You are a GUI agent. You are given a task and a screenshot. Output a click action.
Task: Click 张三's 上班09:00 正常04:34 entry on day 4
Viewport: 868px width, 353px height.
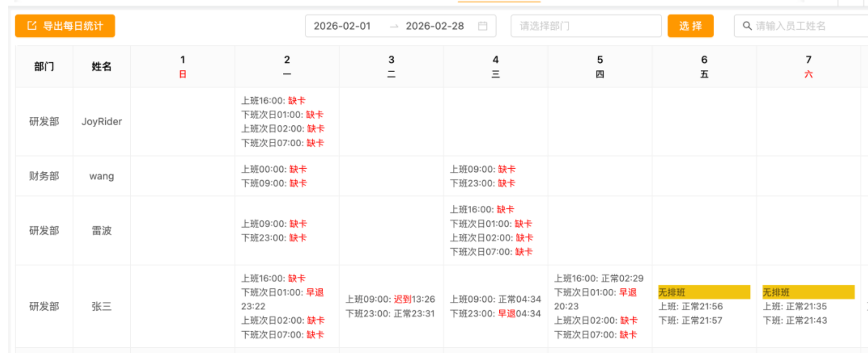pos(495,299)
